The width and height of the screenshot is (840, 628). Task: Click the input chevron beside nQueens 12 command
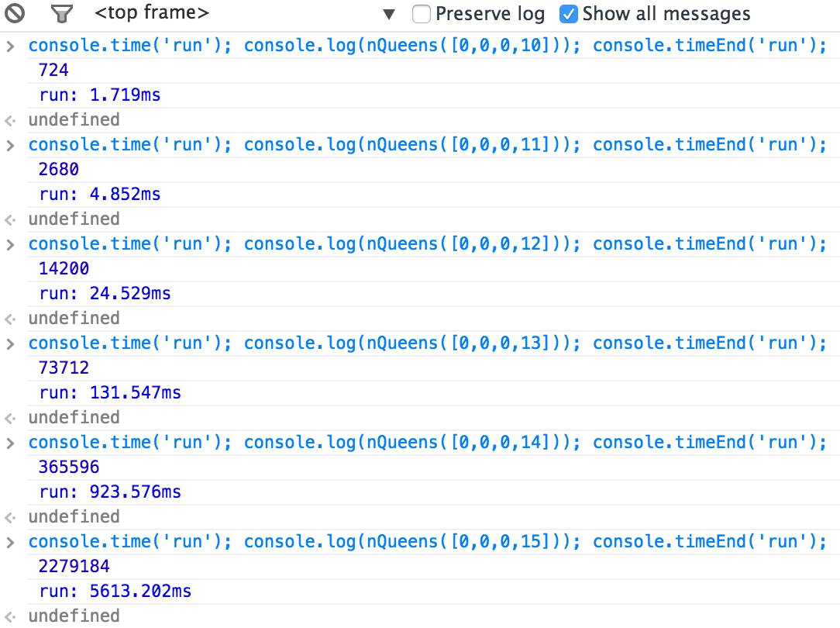click(x=10, y=245)
